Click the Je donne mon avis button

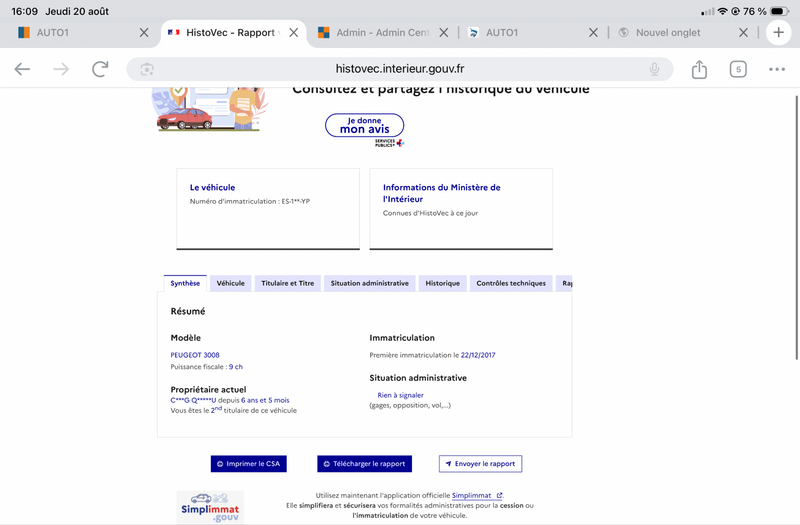click(364, 126)
